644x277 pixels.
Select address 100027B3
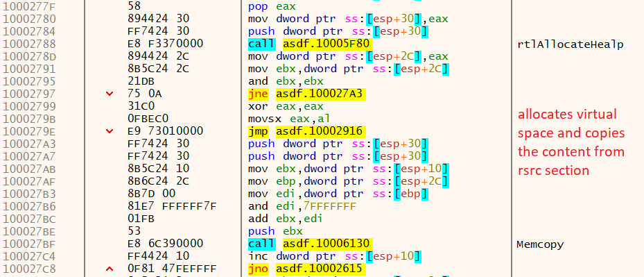point(29,194)
